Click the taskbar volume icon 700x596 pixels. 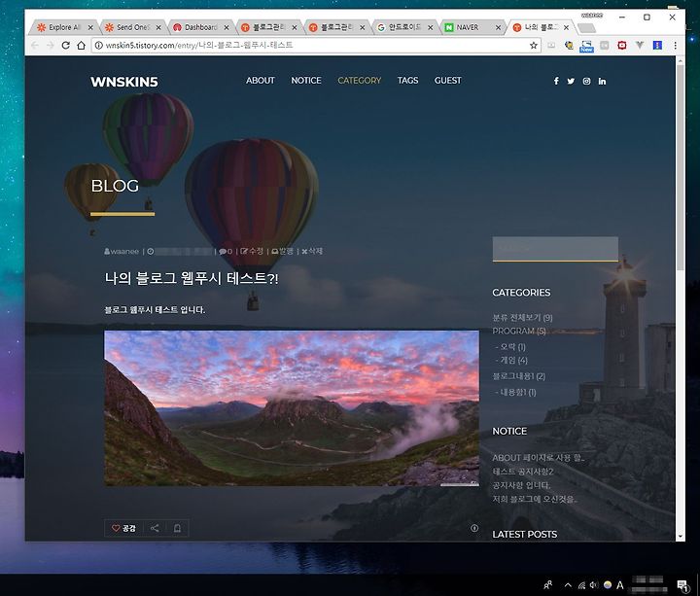coord(594,585)
